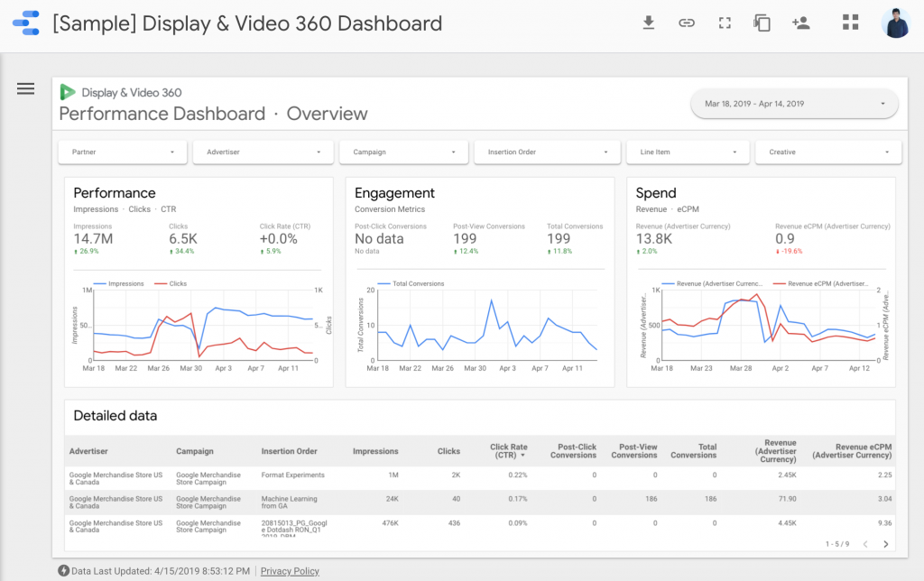Open Google apps grid menu
Image resolution: width=924 pixels, height=581 pixels.
click(x=850, y=23)
